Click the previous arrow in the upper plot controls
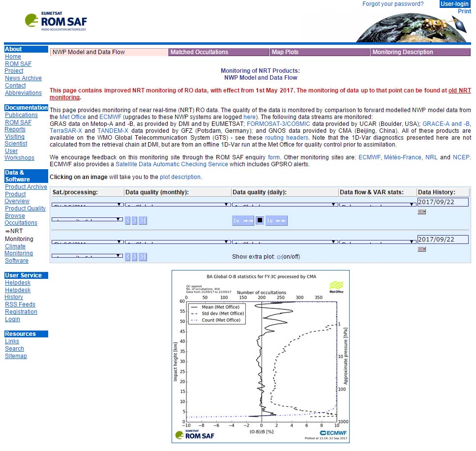Image resolution: width=476 pixels, height=451 pixels. pos(128,220)
